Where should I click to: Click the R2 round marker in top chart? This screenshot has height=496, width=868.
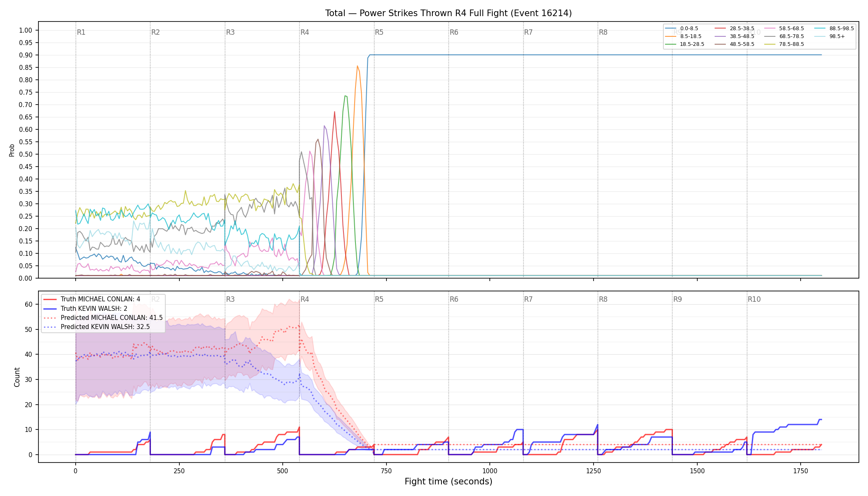click(155, 32)
